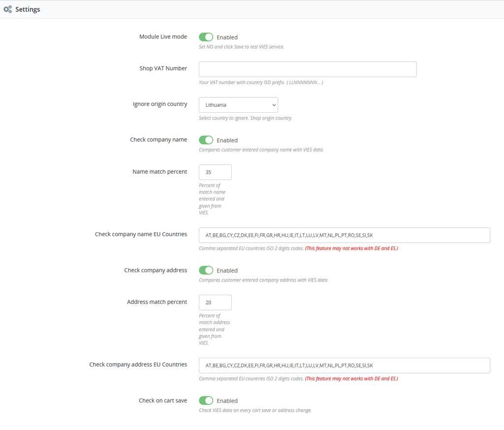Screen dimensions: 504x430
Task: Click the Check company address EU Countries field
Action: pos(344,366)
